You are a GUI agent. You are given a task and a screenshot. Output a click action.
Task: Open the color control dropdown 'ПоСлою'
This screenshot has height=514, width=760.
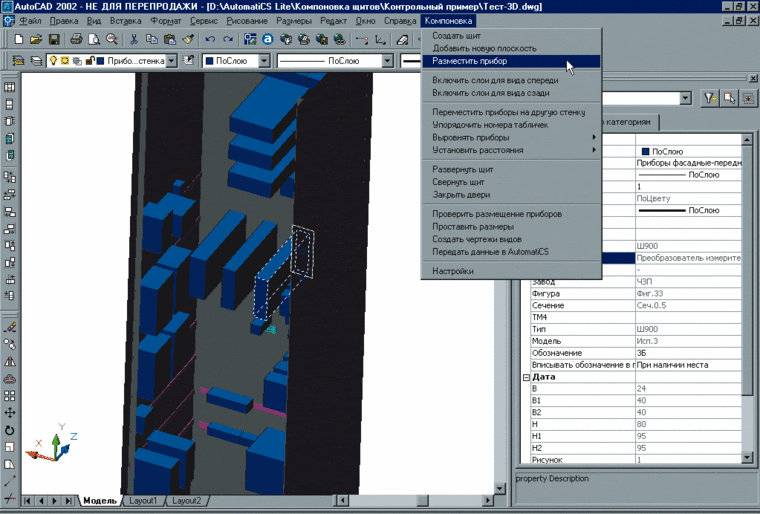click(264, 61)
